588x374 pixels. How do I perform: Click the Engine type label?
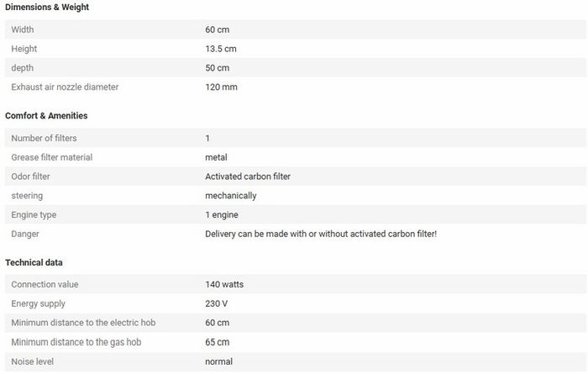click(34, 215)
